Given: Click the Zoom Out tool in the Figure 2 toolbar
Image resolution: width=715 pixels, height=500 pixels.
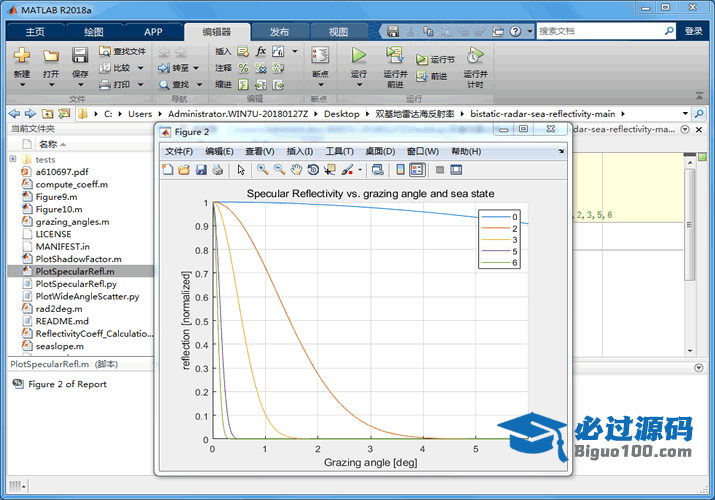Looking at the screenshot, I should [x=279, y=170].
